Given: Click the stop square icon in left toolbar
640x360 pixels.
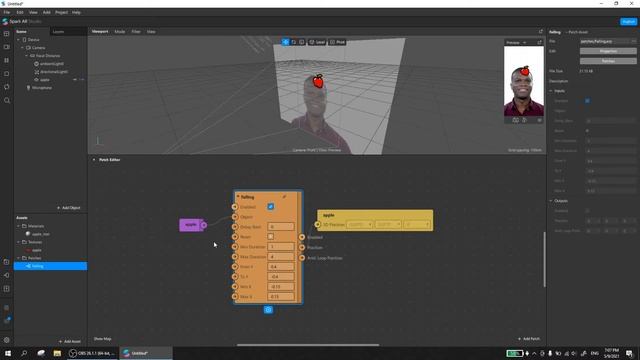Looking at the screenshot, I should (7, 74).
